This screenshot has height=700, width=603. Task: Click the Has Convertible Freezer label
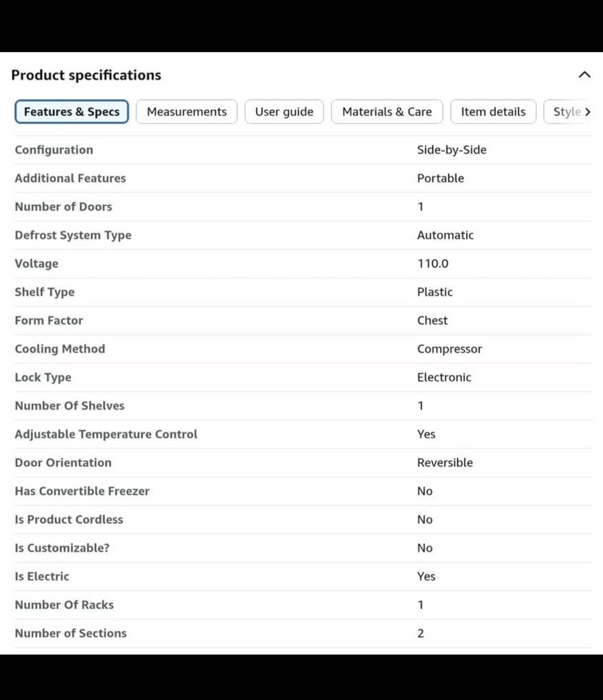point(82,491)
